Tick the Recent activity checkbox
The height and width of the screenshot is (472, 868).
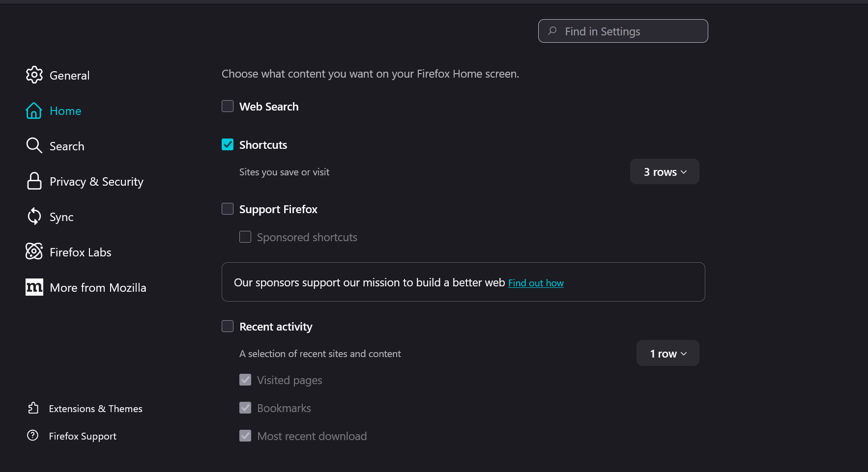click(x=228, y=326)
